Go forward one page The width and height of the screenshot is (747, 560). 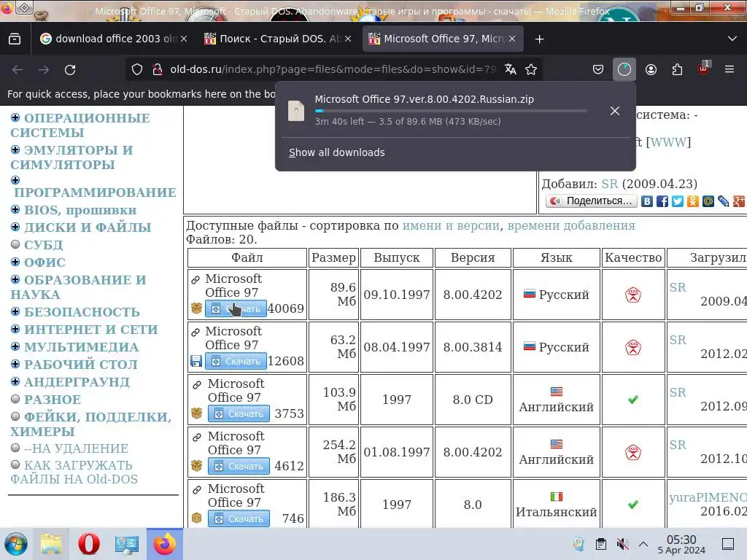click(x=44, y=69)
